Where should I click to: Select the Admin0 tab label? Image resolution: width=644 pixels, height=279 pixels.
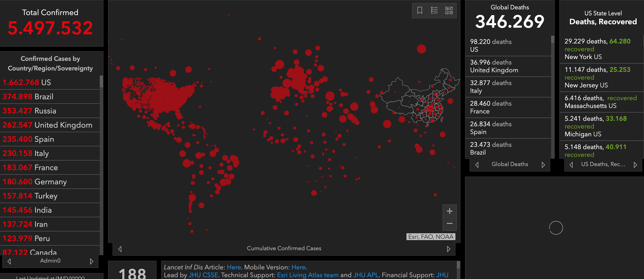(50, 261)
